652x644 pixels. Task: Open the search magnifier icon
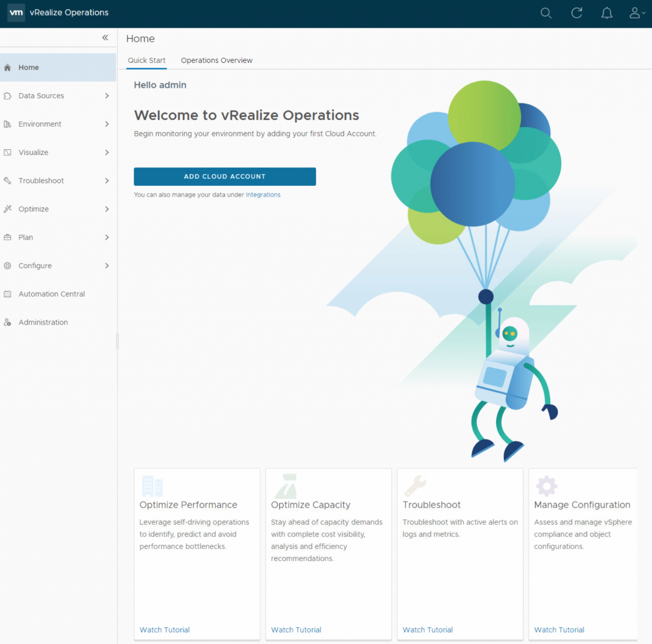point(546,13)
